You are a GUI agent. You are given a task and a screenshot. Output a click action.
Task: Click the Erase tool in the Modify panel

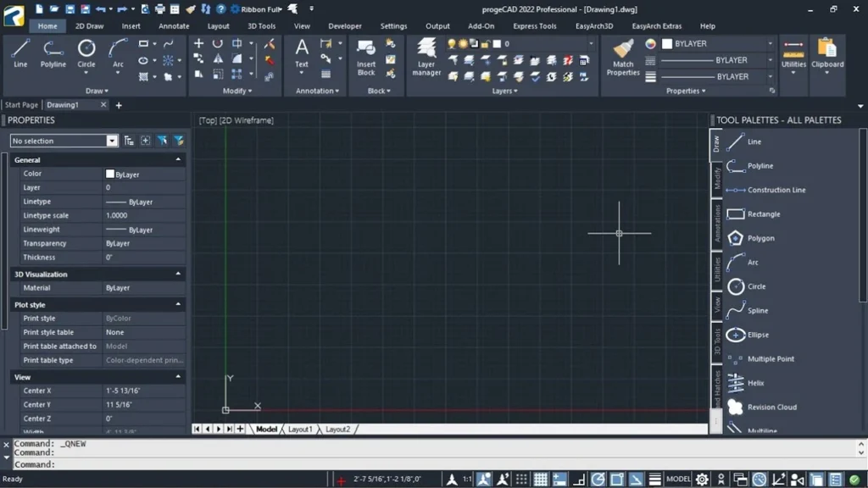[x=270, y=43]
